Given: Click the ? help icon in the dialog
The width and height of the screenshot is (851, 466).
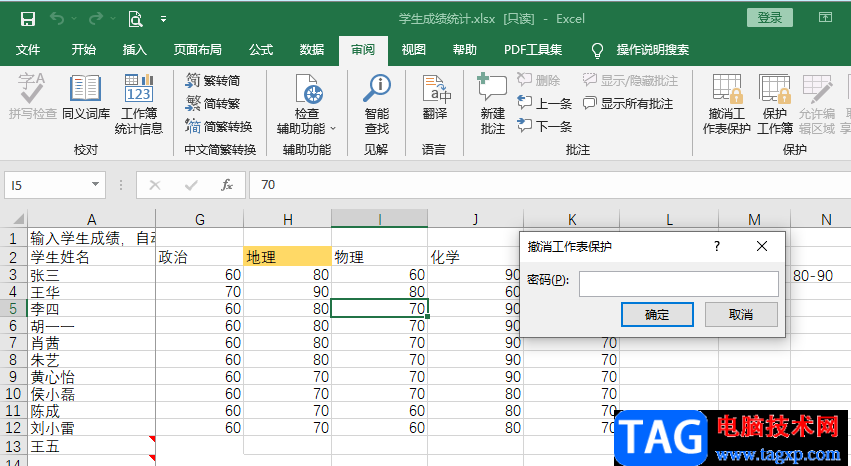Looking at the screenshot, I should (717, 246).
